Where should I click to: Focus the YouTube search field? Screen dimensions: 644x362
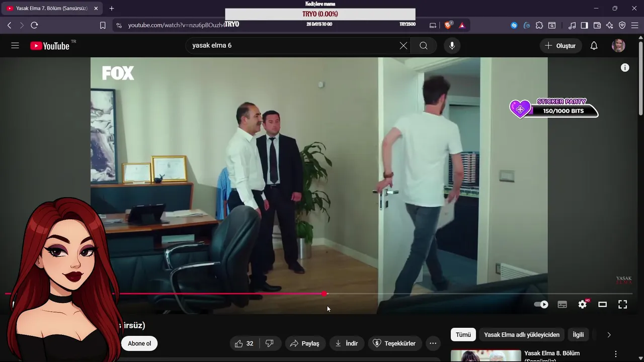click(x=294, y=46)
